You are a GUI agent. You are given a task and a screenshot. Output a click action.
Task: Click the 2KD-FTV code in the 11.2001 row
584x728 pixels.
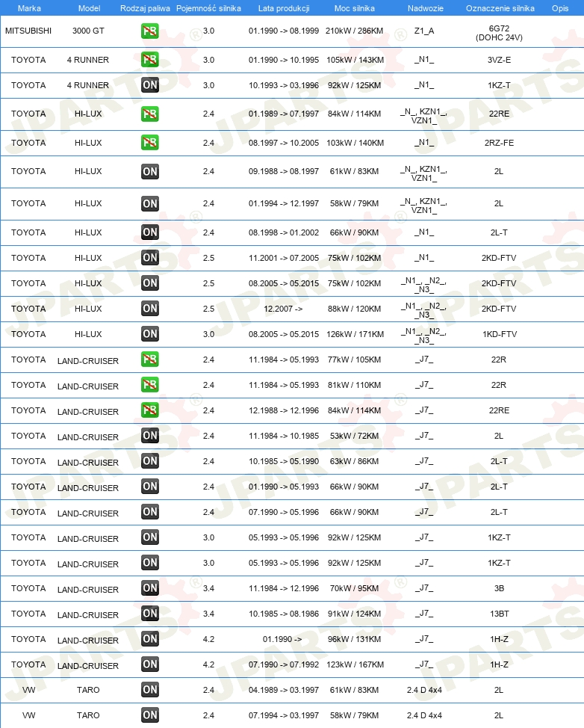coord(499,258)
